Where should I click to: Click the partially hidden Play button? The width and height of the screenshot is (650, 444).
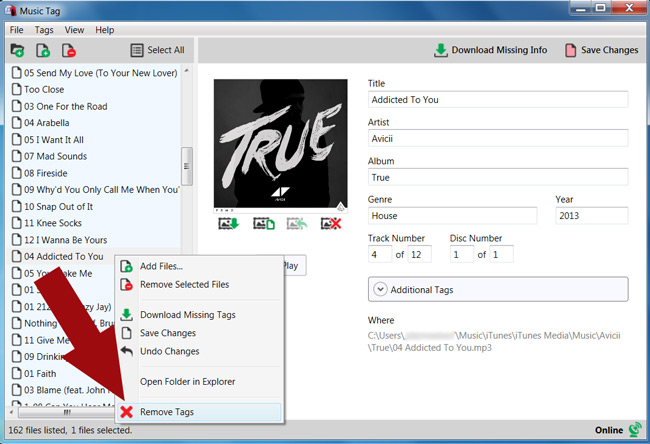295,265
